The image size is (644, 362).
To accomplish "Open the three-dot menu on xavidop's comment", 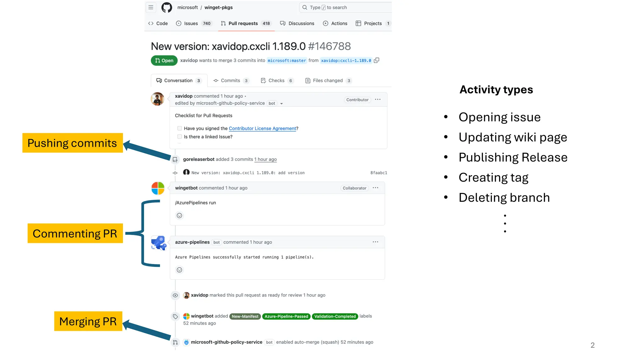I will [378, 100].
